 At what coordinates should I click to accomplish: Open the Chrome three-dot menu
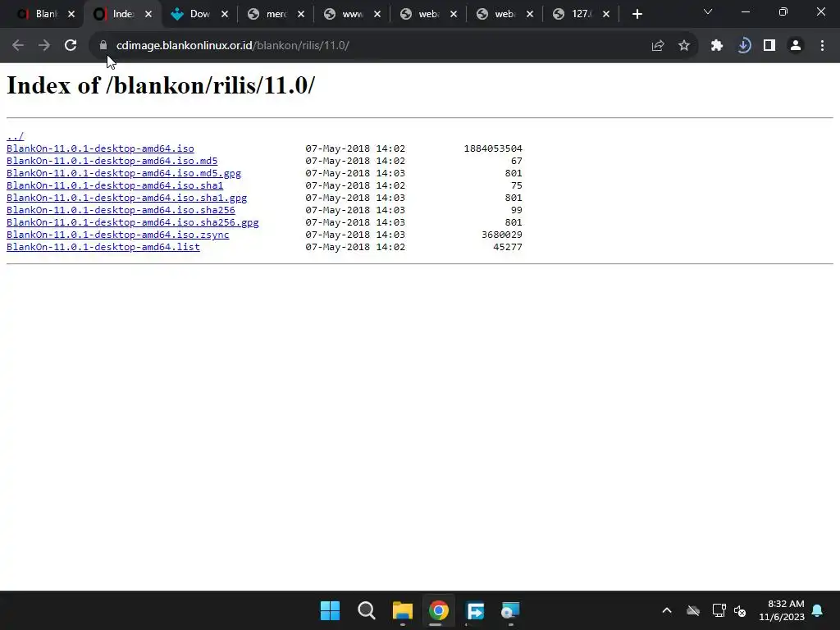(x=822, y=46)
